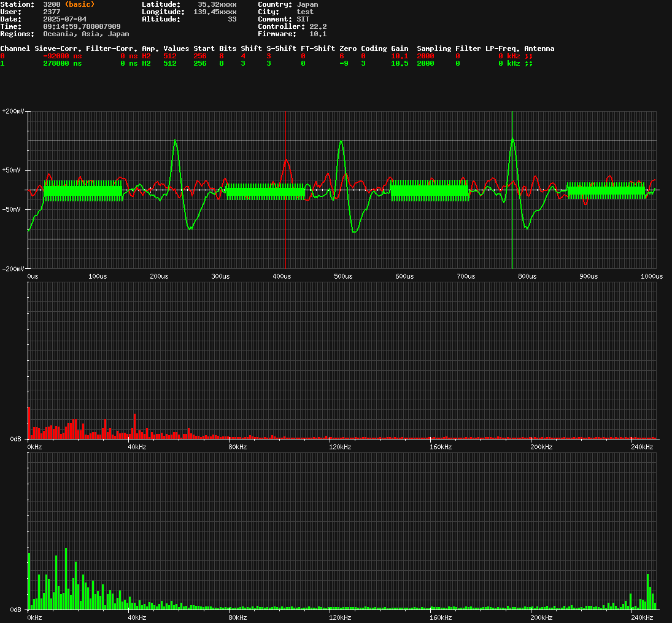Click the 0dB label of red spectrum
Image resolution: width=672 pixels, height=623 pixels.
(x=16, y=439)
